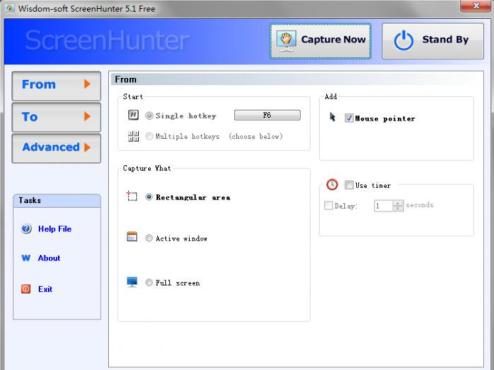Click the active window icon
Image resolution: width=494 pixels, height=370 pixels.
click(x=132, y=237)
